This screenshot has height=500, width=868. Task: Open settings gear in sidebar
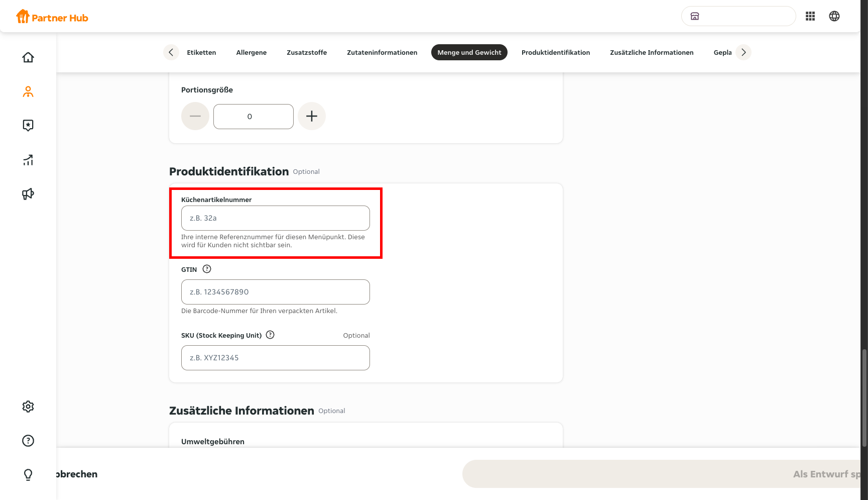28,407
